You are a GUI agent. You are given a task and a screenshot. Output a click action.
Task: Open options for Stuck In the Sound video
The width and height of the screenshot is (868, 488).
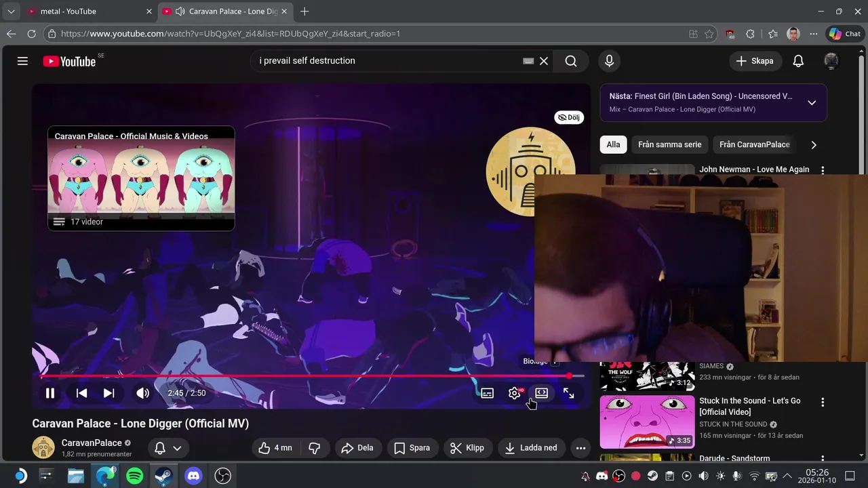[823, 402]
